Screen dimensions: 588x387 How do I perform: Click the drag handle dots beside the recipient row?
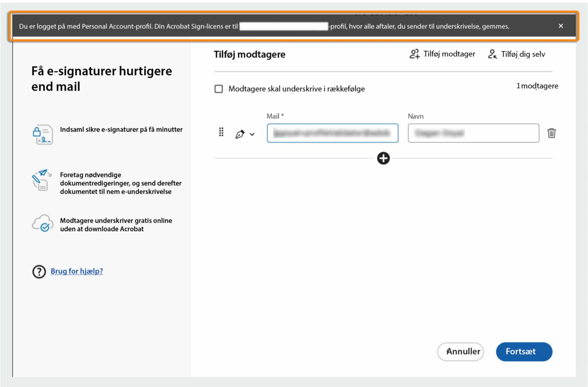point(221,132)
